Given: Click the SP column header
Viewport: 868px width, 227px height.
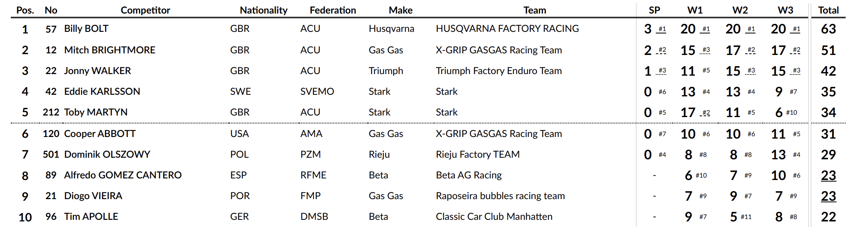Looking at the screenshot, I should [x=654, y=10].
